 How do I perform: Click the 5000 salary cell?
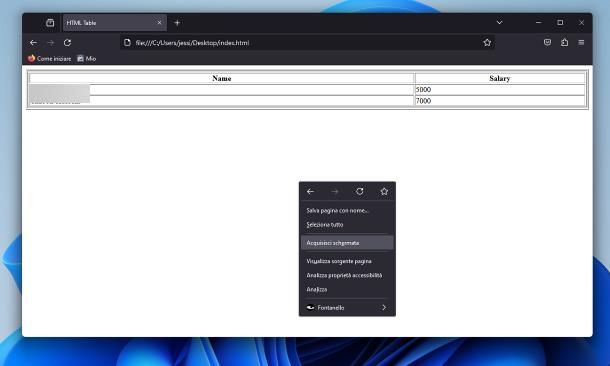point(500,89)
